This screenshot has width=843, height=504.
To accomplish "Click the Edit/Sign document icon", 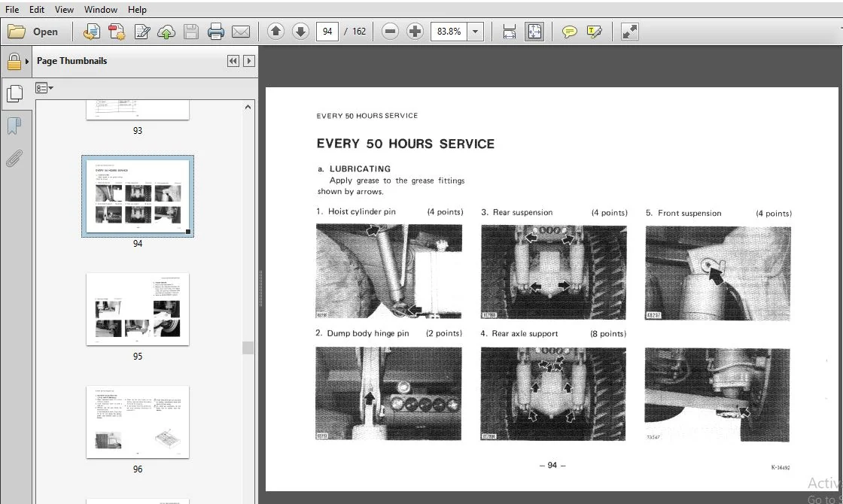I will (x=142, y=32).
